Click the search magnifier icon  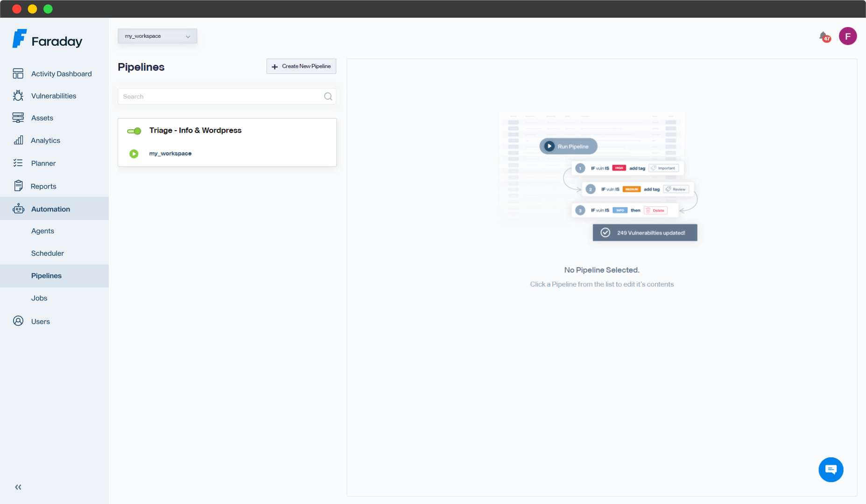(x=328, y=97)
